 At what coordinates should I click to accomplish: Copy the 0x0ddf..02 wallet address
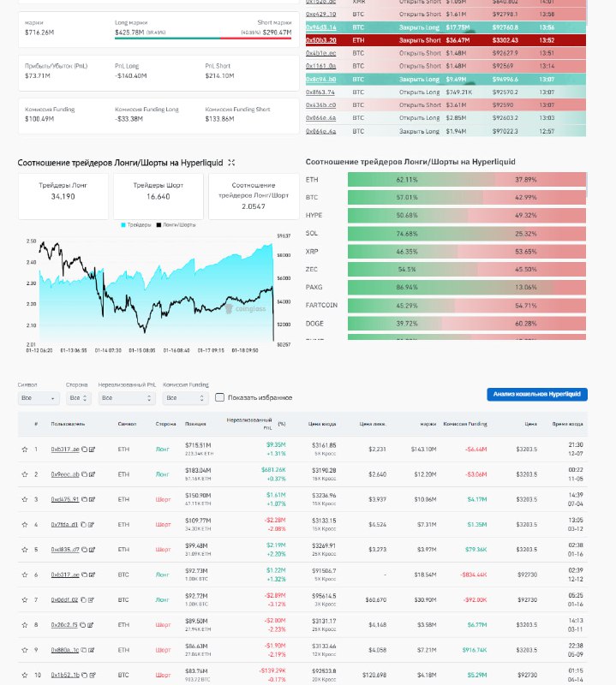(x=85, y=599)
